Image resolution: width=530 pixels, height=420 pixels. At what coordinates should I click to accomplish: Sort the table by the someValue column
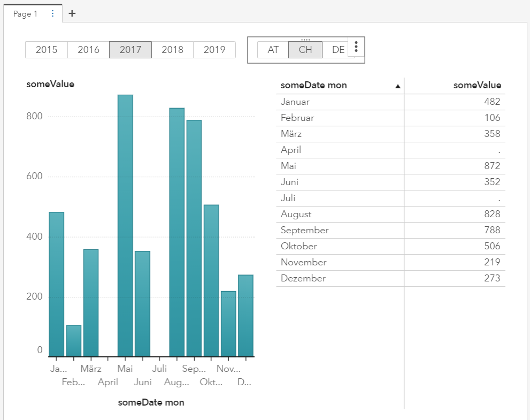click(477, 85)
